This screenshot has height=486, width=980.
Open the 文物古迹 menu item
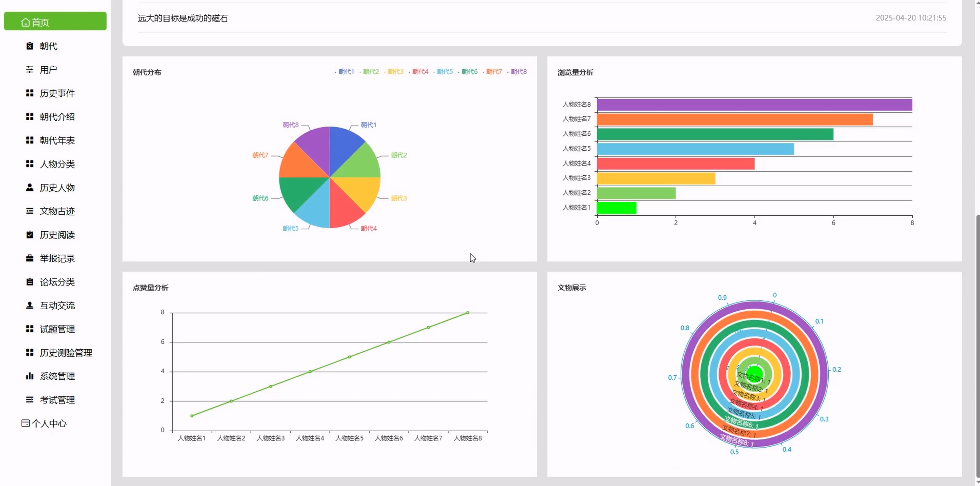[x=57, y=211]
